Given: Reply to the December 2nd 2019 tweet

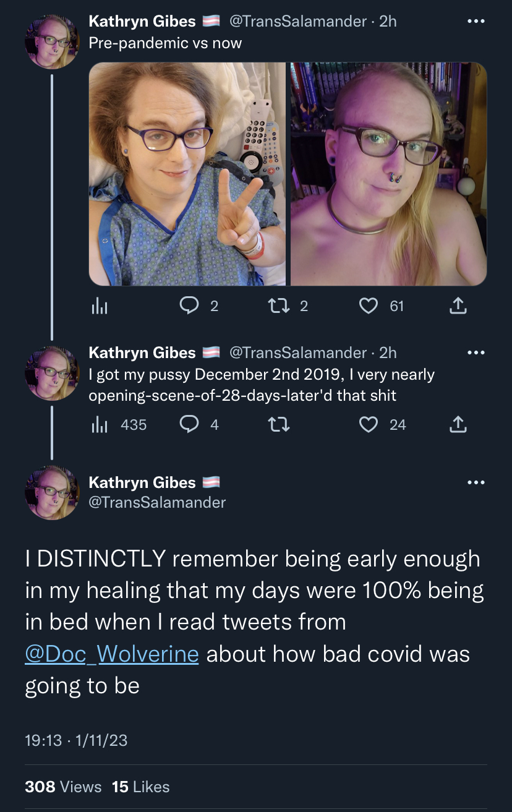Looking at the screenshot, I should pos(188,424).
